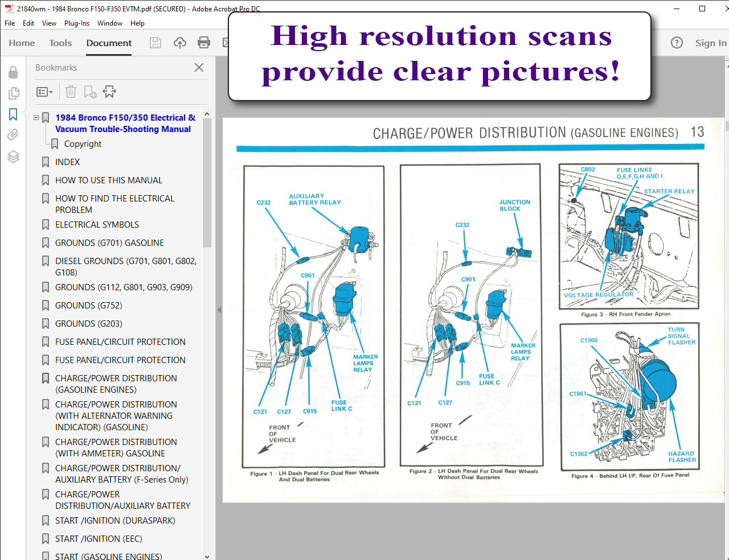Open AUXILIARY BATTERY (F-Series Only) bookmark
729x560 pixels.
pos(122,474)
